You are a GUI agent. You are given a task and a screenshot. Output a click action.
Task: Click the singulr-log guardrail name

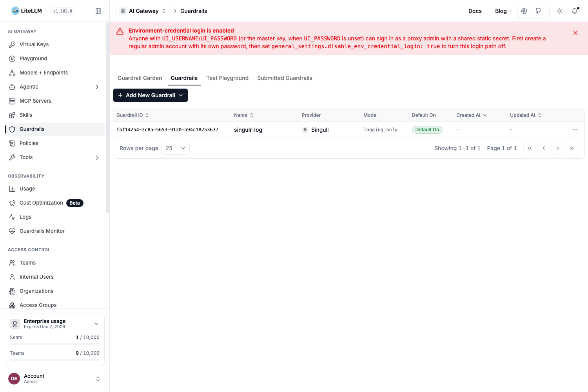(x=248, y=130)
